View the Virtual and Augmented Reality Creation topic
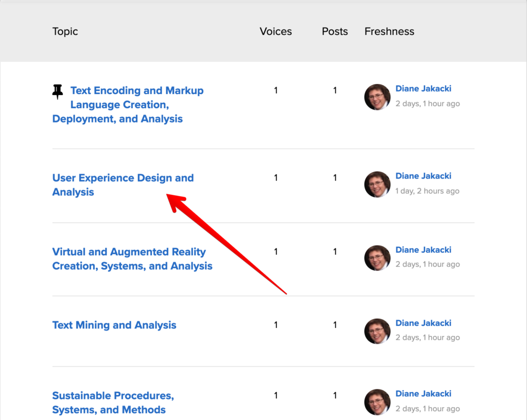 pyautogui.click(x=132, y=258)
